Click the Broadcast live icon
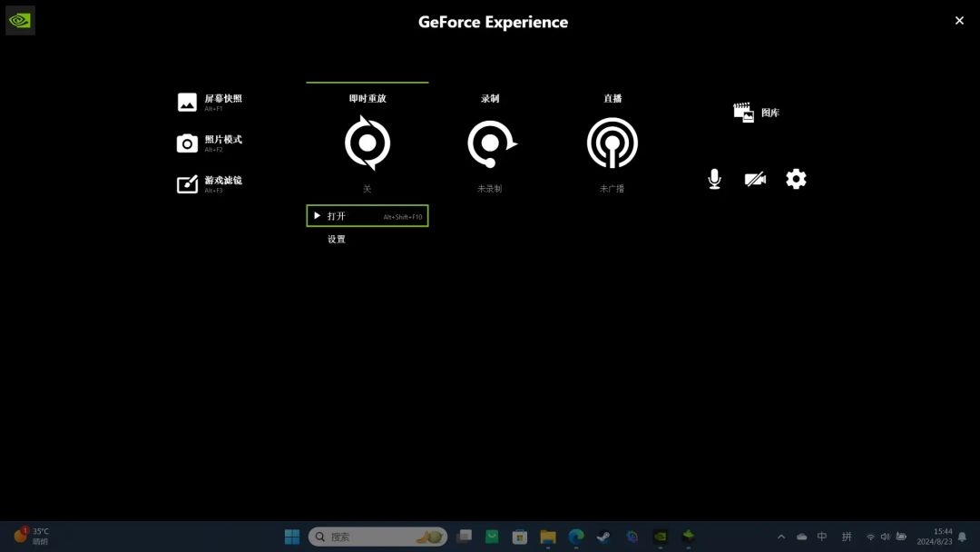Viewport: 980px width, 552px height. (x=612, y=143)
